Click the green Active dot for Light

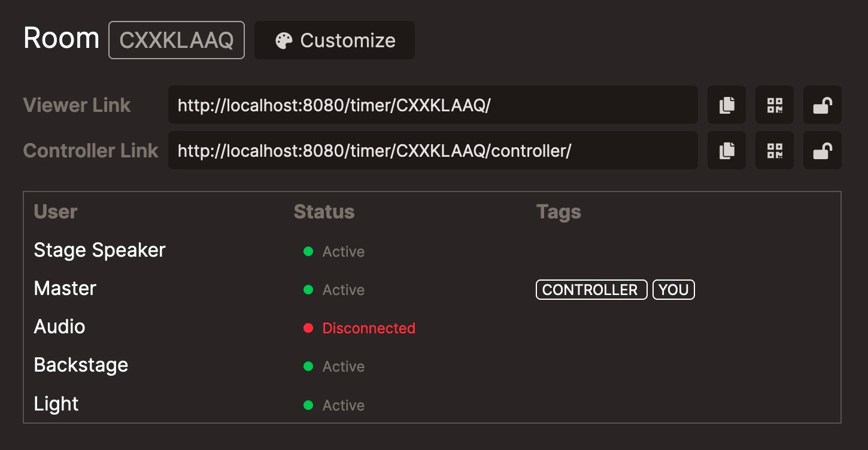[308, 405]
